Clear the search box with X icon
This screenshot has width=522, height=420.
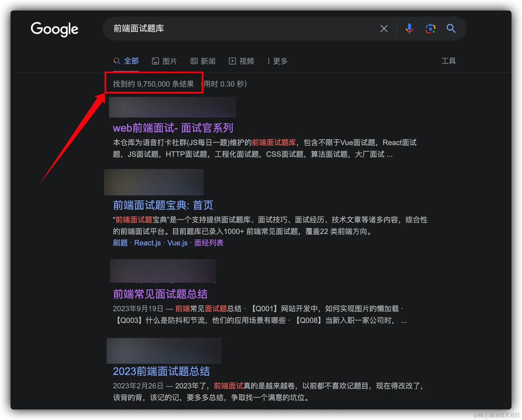pos(384,29)
